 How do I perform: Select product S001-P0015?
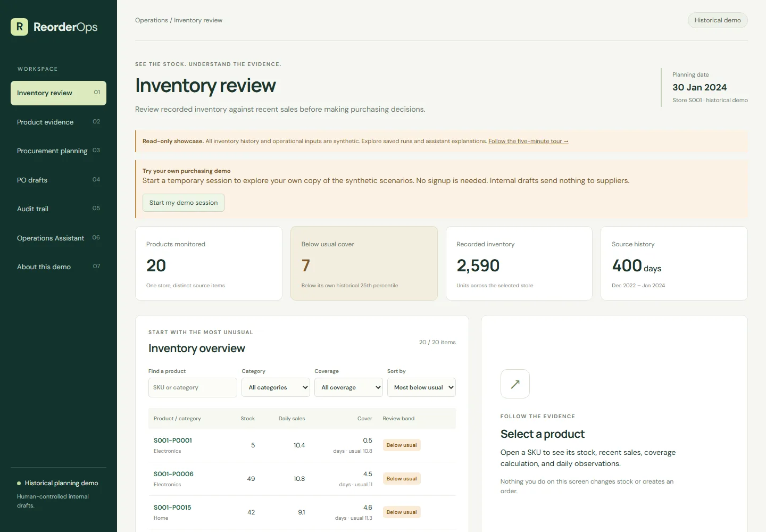172,508
